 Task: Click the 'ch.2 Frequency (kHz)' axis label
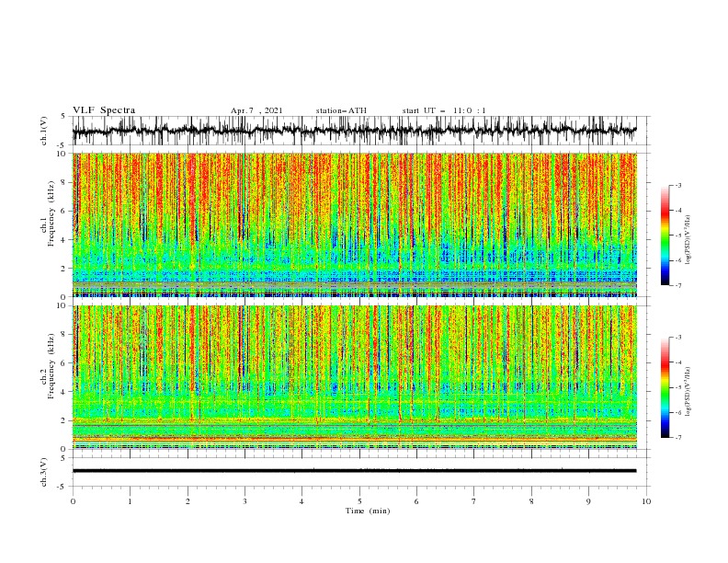click(49, 365)
